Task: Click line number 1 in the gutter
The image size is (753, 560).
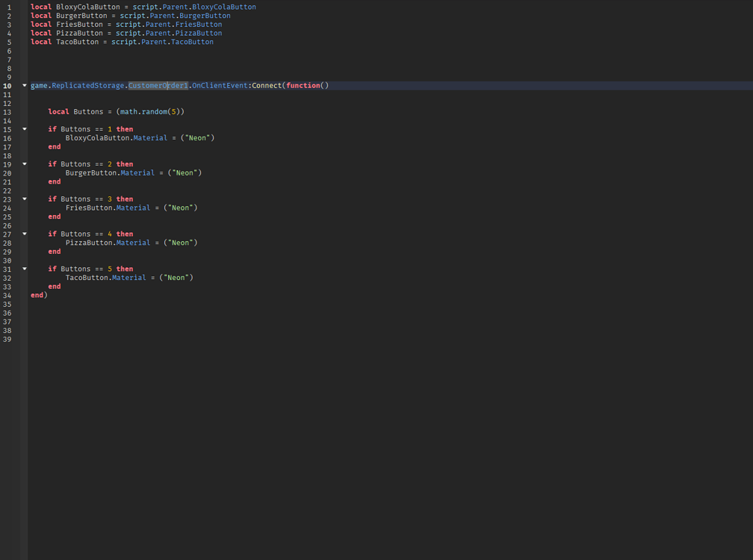Action: (9, 6)
